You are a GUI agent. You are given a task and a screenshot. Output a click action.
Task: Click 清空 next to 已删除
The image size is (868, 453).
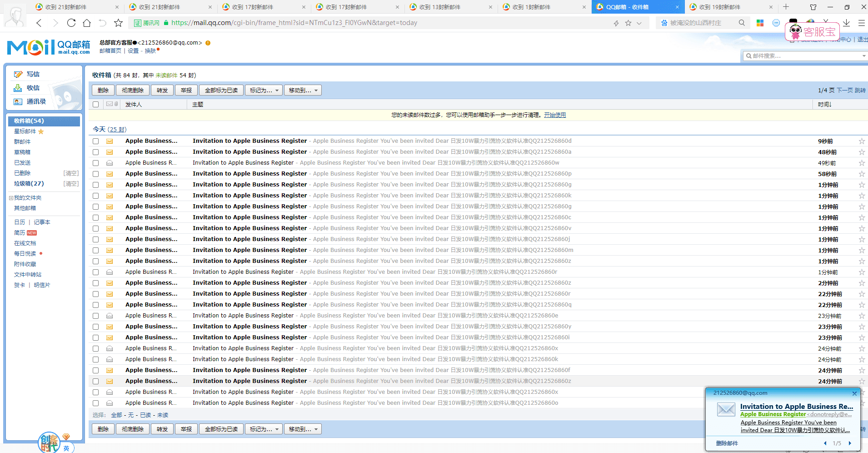[x=71, y=173]
